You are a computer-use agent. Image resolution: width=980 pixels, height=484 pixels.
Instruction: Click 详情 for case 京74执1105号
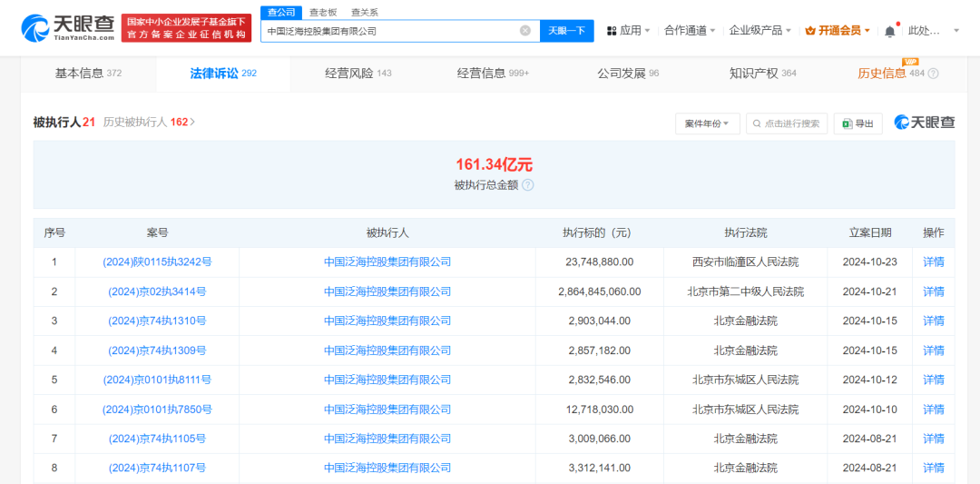tap(934, 439)
